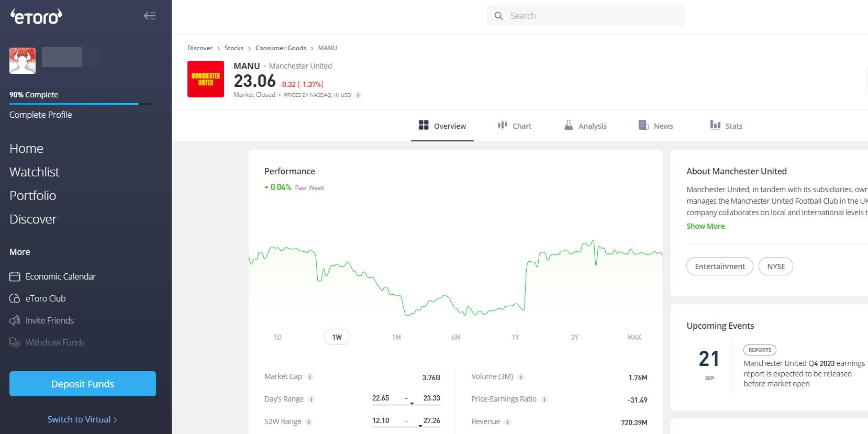The height and width of the screenshot is (434, 868).
Task: Click the Entertainment tag button
Action: (x=720, y=266)
